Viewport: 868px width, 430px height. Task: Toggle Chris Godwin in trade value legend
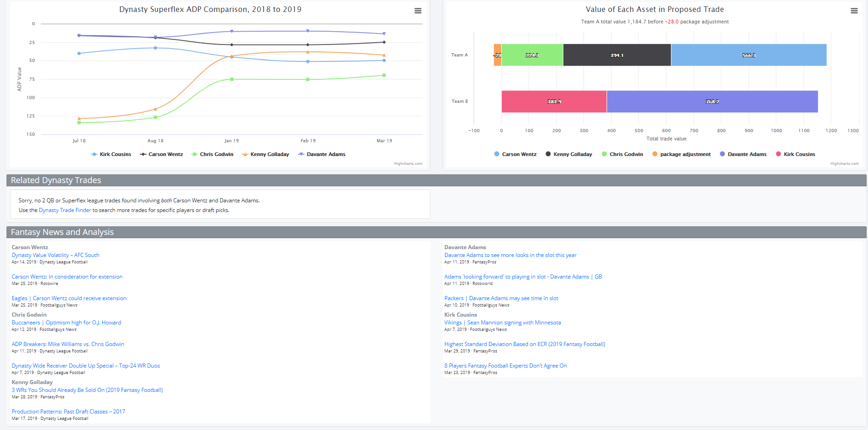[622, 154]
